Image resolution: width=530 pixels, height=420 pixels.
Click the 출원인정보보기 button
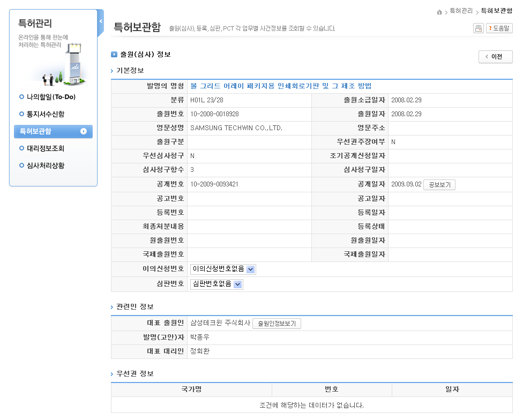(277, 324)
